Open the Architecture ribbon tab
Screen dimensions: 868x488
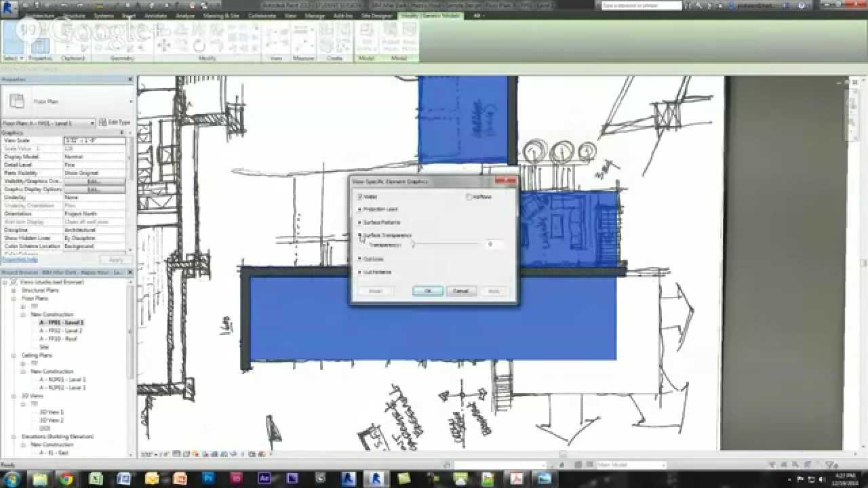39,15
